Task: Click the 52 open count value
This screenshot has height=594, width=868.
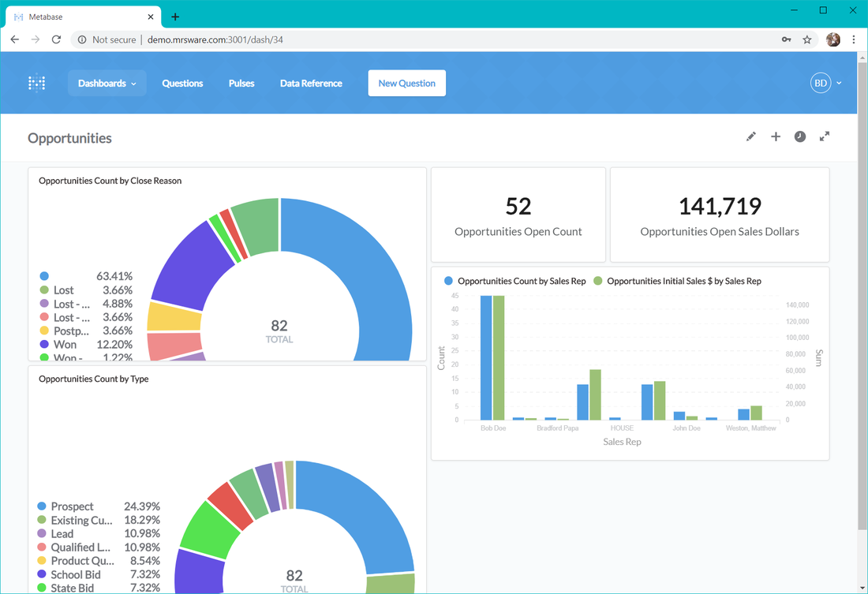Action: tap(518, 206)
